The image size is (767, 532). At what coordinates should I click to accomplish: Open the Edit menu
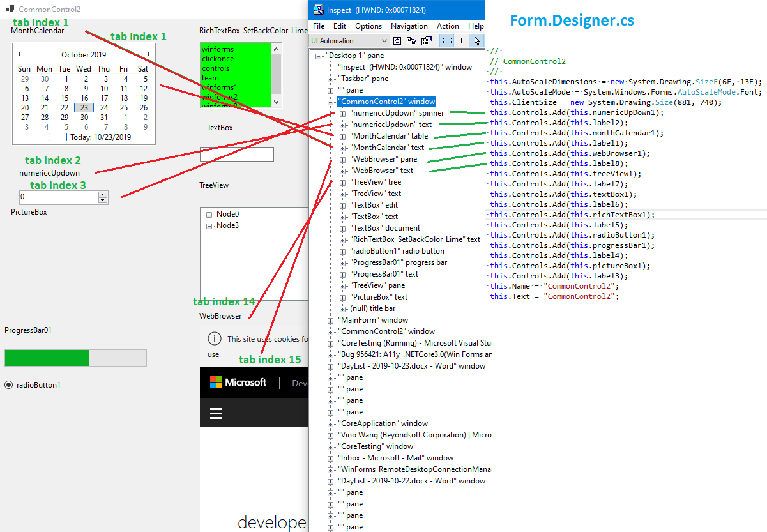(x=340, y=26)
